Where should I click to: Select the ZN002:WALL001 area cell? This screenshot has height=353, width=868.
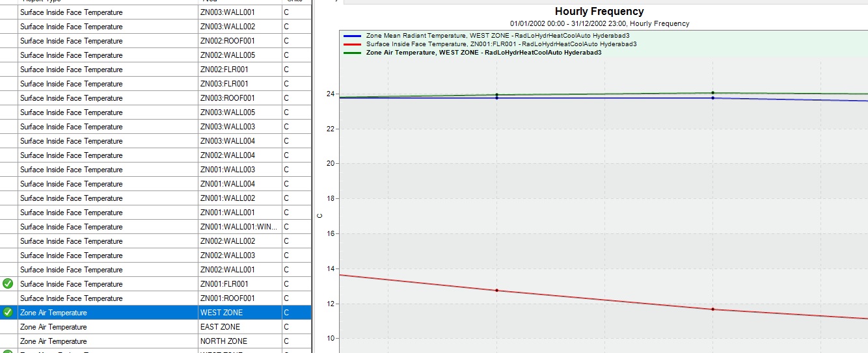[239, 270]
